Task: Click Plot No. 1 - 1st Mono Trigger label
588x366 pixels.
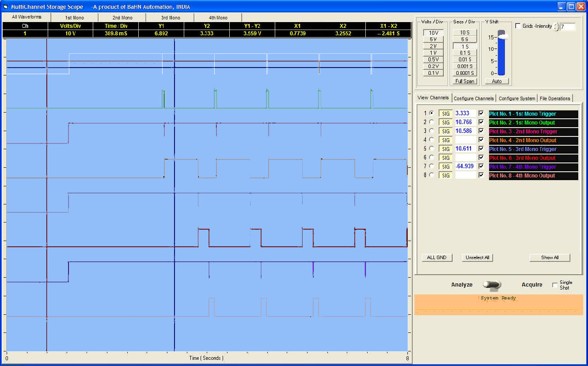Action: point(533,114)
